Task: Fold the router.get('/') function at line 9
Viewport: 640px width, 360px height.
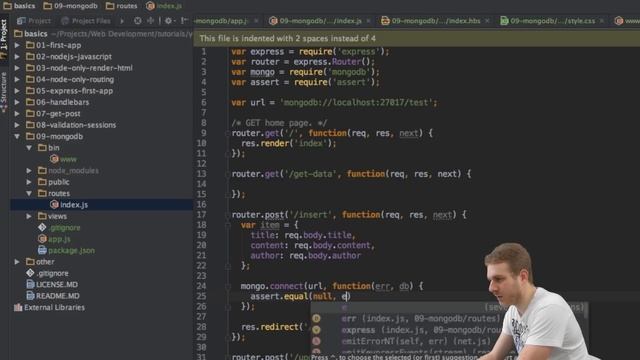Action: click(228, 133)
